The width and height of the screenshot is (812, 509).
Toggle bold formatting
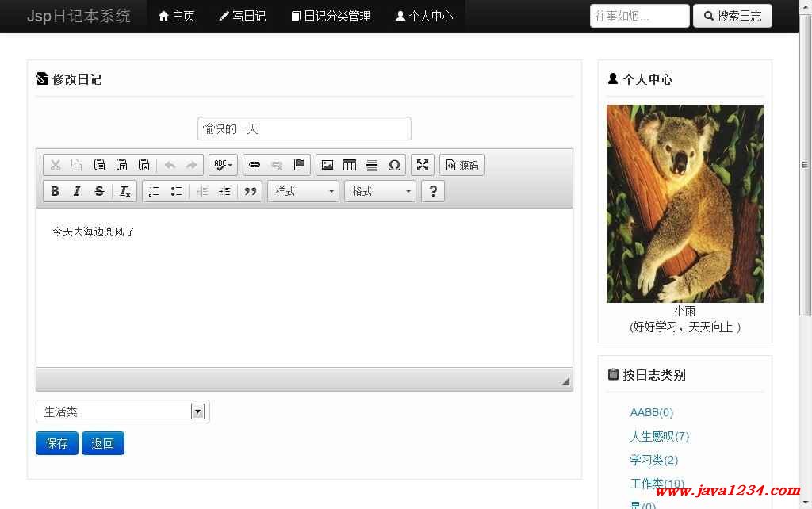tap(55, 191)
